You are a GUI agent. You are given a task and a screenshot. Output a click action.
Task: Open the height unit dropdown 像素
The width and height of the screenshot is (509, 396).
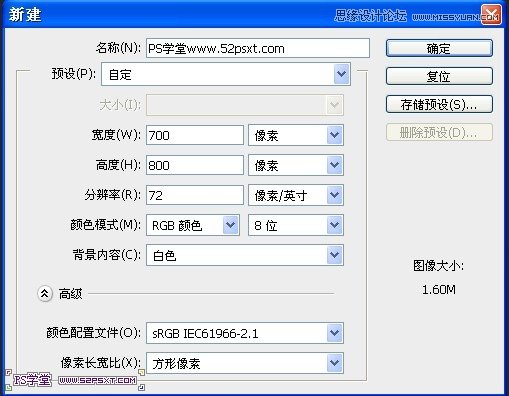(x=296, y=165)
